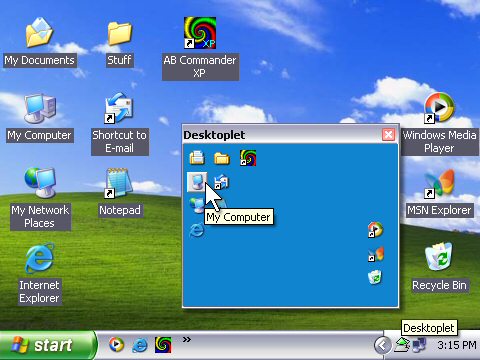The height and width of the screenshot is (360, 480).
Task: Click mini My Documents icon in Desktoplet
Action: (197, 157)
